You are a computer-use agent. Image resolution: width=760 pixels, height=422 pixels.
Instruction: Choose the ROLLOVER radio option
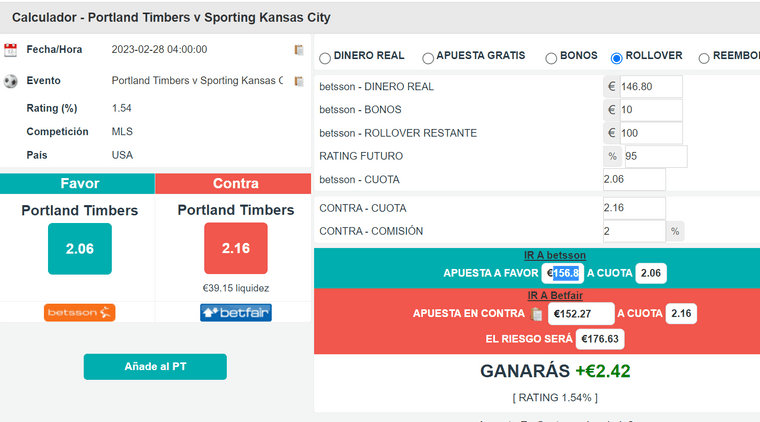click(x=617, y=58)
